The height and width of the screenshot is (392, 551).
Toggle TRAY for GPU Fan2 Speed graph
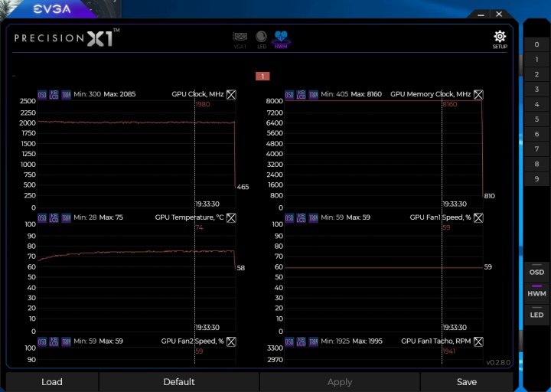tap(66, 341)
